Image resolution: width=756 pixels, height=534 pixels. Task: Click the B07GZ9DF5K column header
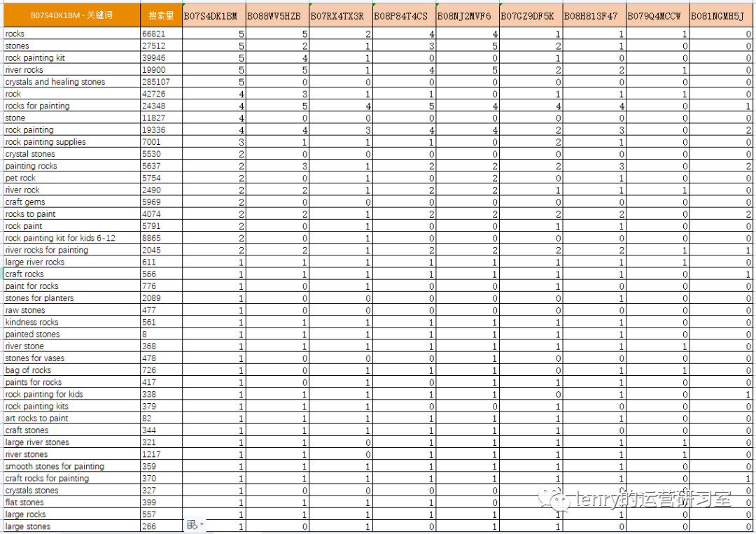point(531,16)
